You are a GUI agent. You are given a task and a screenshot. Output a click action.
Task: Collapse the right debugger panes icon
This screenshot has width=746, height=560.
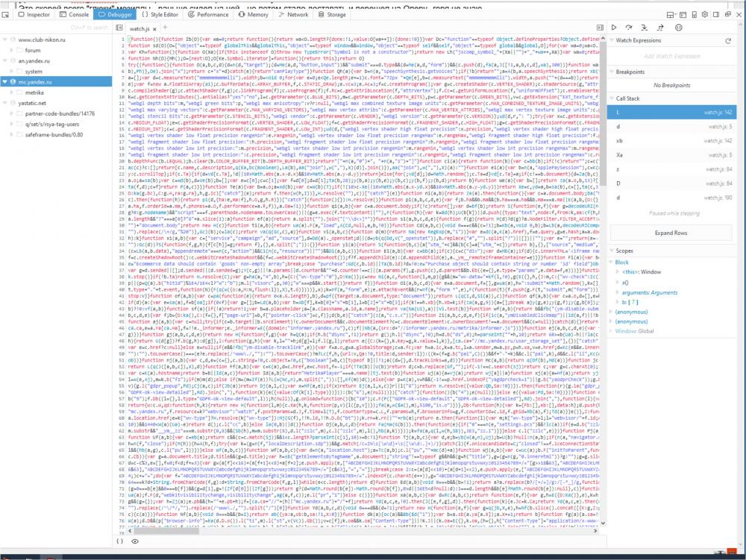pyautogui.click(x=600, y=28)
